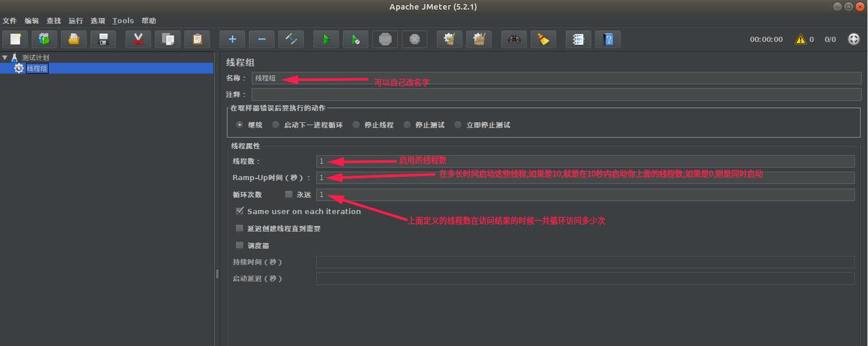Select the 继续 radio button
868x346 pixels.
click(240, 125)
